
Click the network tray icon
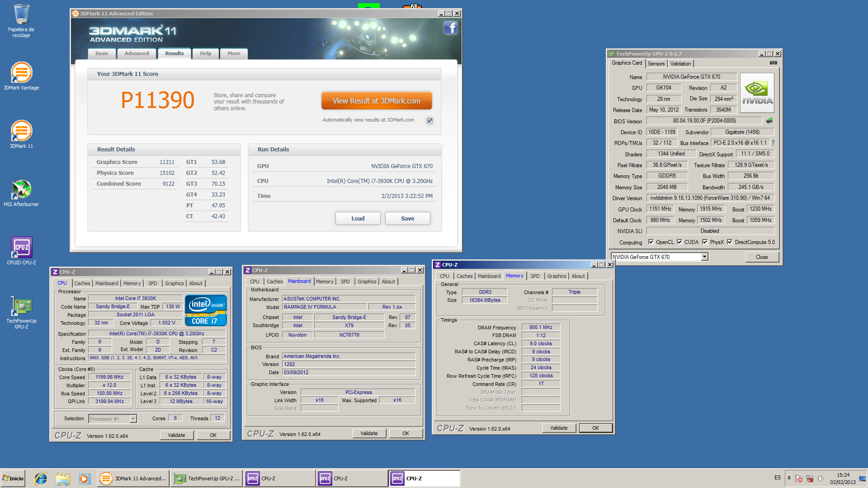point(810,479)
